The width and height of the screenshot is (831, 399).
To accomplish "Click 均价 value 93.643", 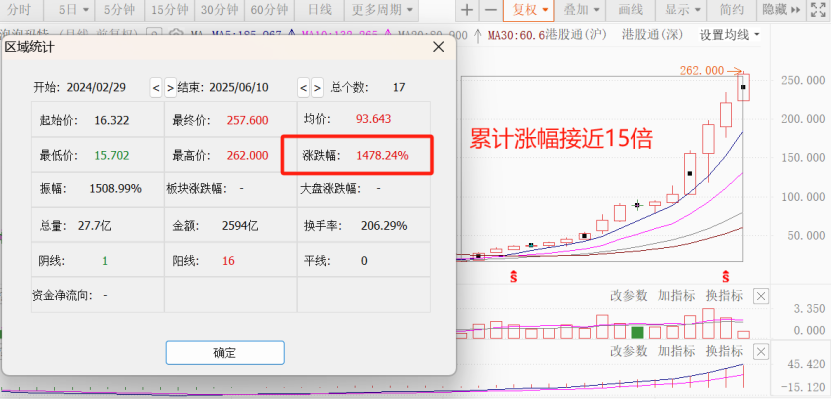I will (374, 119).
